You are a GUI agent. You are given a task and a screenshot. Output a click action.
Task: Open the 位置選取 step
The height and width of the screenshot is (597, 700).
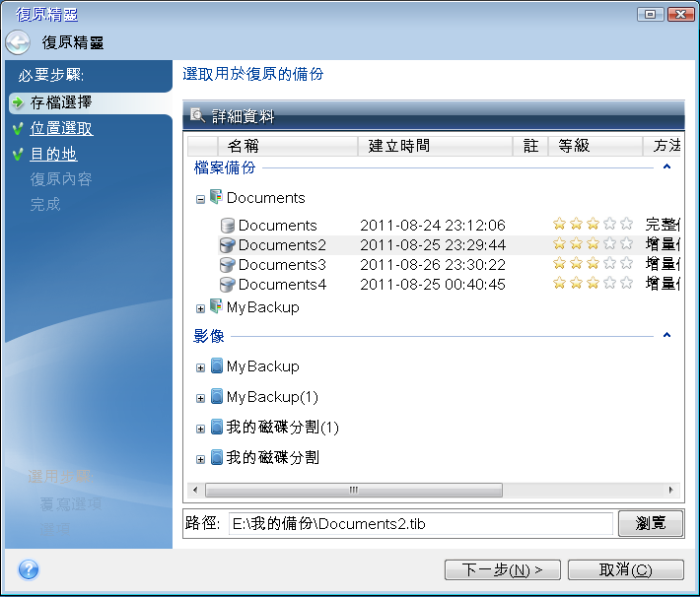tap(61, 128)
